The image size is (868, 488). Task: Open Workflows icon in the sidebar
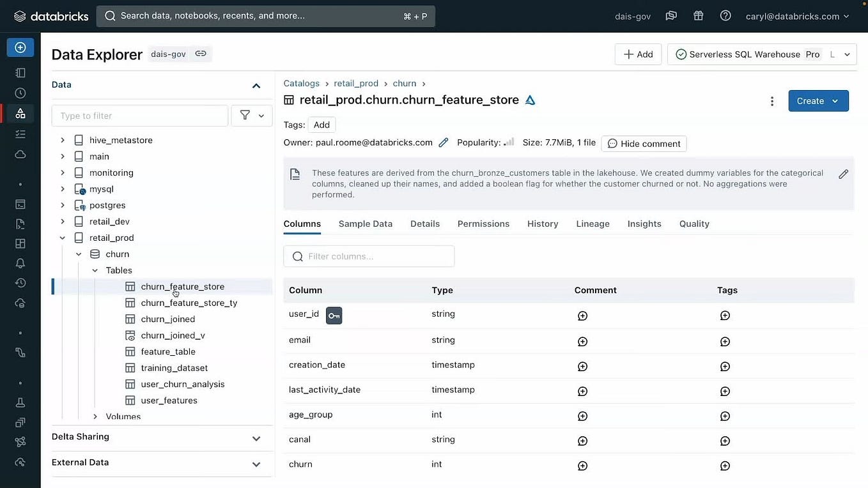(x=20, y=133)
